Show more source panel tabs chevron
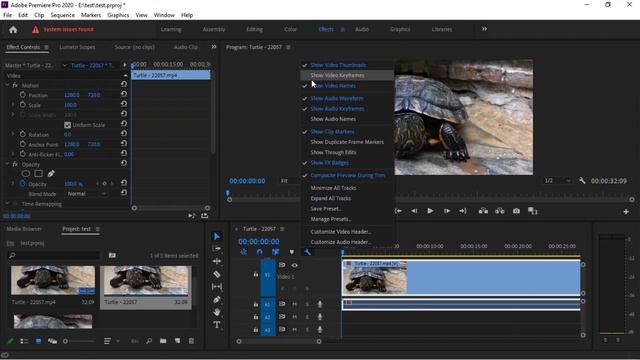The width and height of the screenshot is (640, 360). tap(214, 47)
